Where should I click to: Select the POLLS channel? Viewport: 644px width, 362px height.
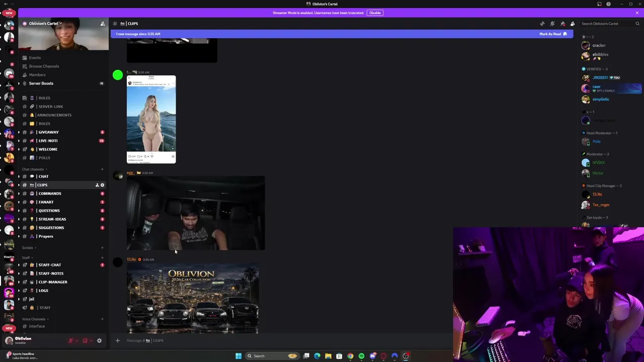63,158
